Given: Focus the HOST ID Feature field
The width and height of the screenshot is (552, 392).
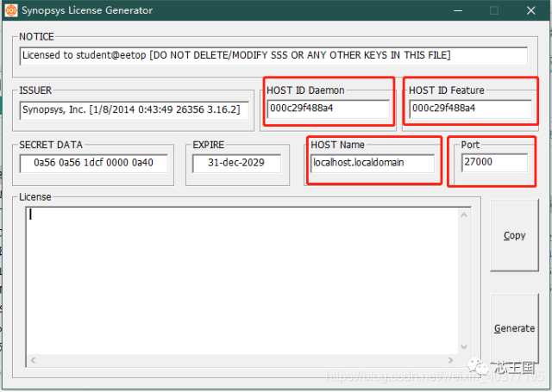Looking at the screenshot, I should pyautogui.click(x=469, y=109).
